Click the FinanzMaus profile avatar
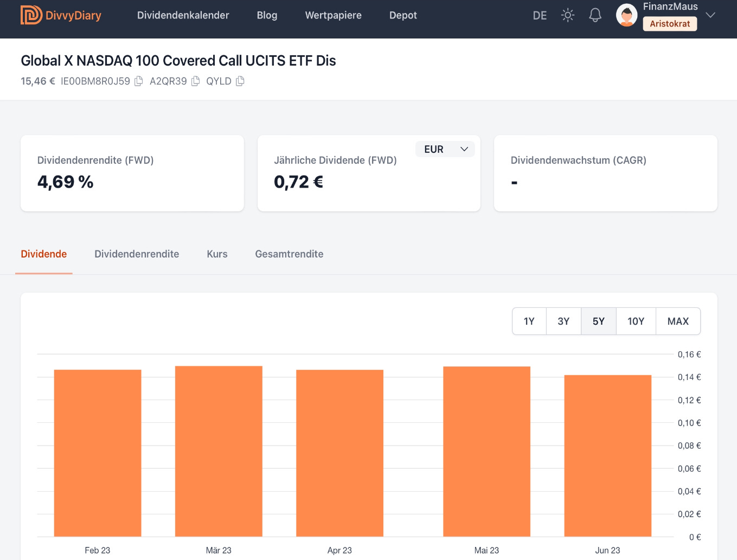 pyautogui.click(x=627, y=15)
